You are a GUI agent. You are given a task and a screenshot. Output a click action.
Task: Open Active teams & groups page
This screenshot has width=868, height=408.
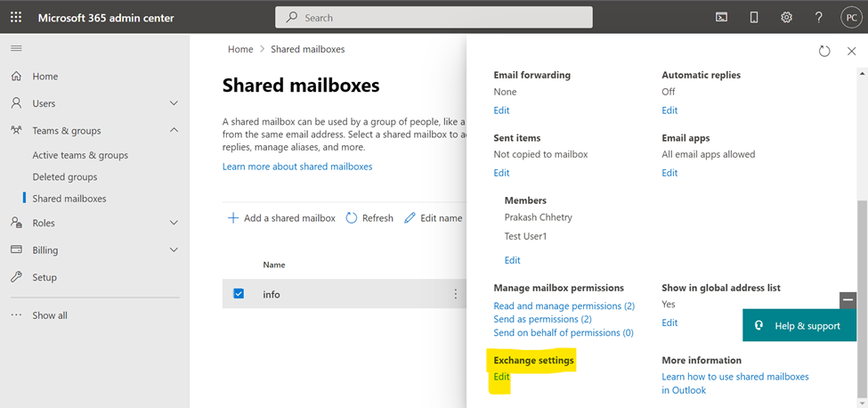pos(80,155)
